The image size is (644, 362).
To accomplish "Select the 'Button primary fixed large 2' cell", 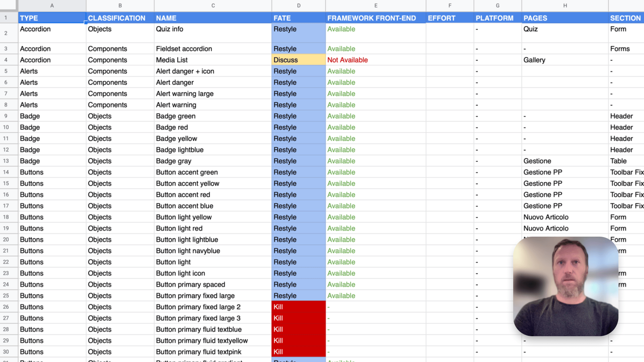I will click(x=213, y=307).
